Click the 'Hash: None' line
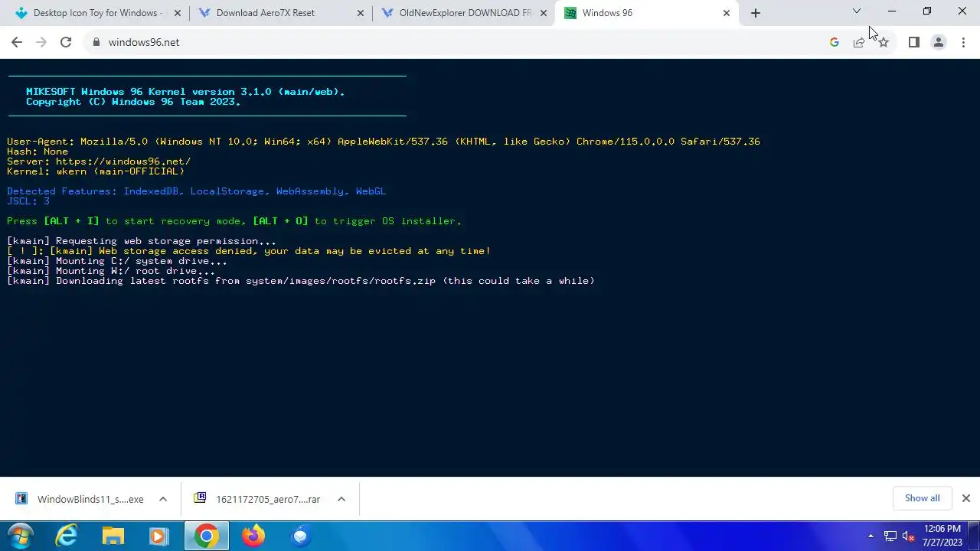This screenshot has width=980, height=551. pos(38,152)
